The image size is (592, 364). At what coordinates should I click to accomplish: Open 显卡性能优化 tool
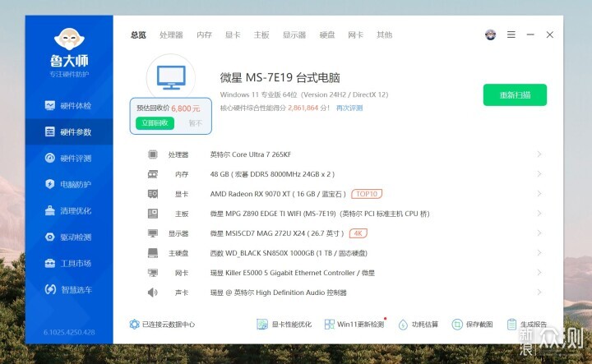pos(284,325)
